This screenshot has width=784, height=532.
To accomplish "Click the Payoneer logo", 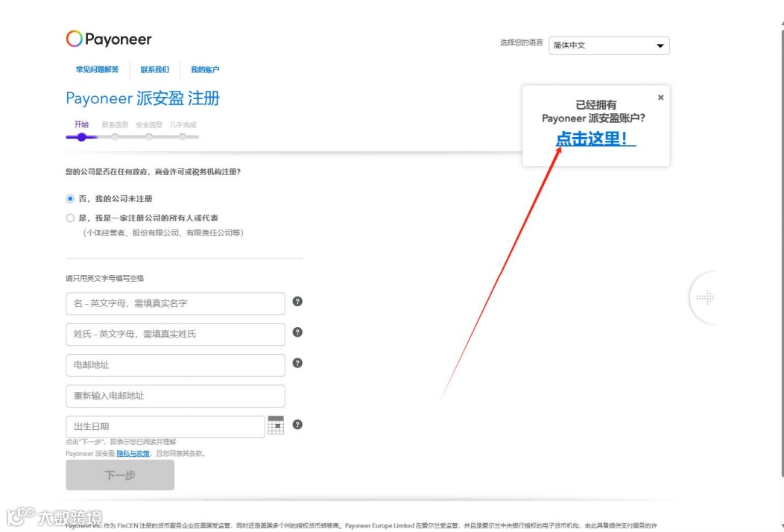I will (x=109, y=39).
